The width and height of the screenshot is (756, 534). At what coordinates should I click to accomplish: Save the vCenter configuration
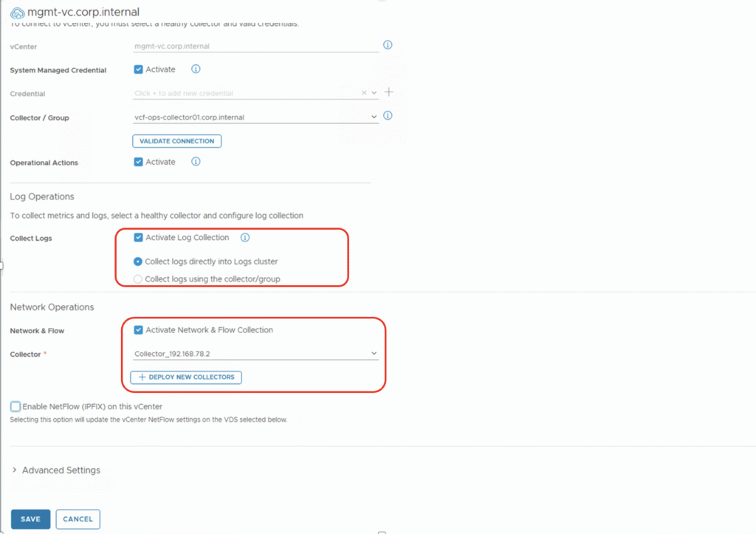30,519
